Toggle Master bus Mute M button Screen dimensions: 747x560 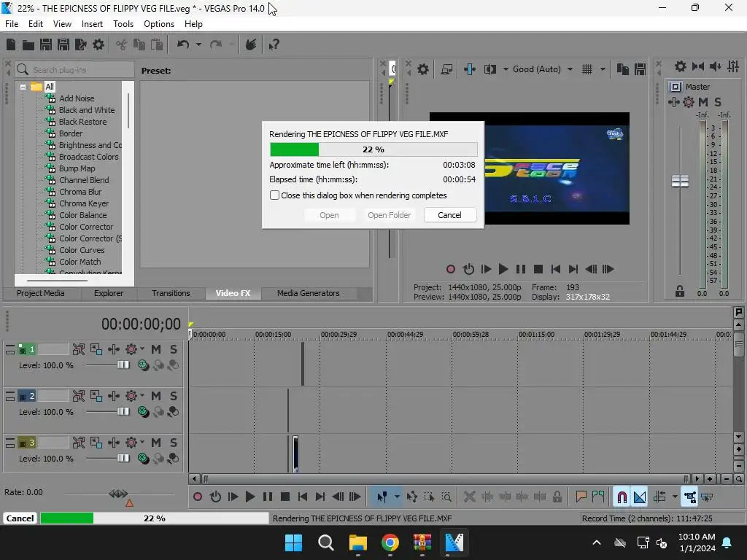(x=703, y=102)
